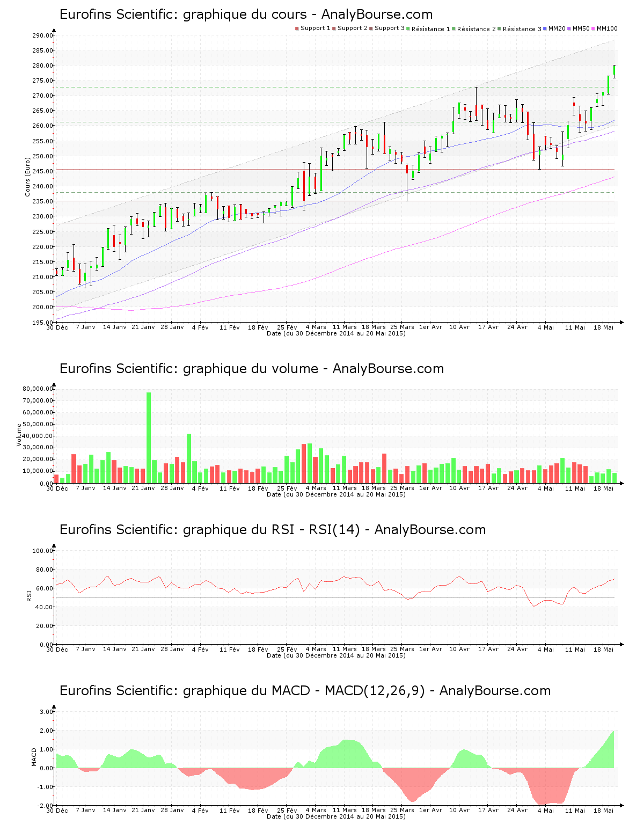The height and width of the screenshot is (832, 644).
Task: Select the Résistance 2 legend entry
Action: (x=474, y=28)
